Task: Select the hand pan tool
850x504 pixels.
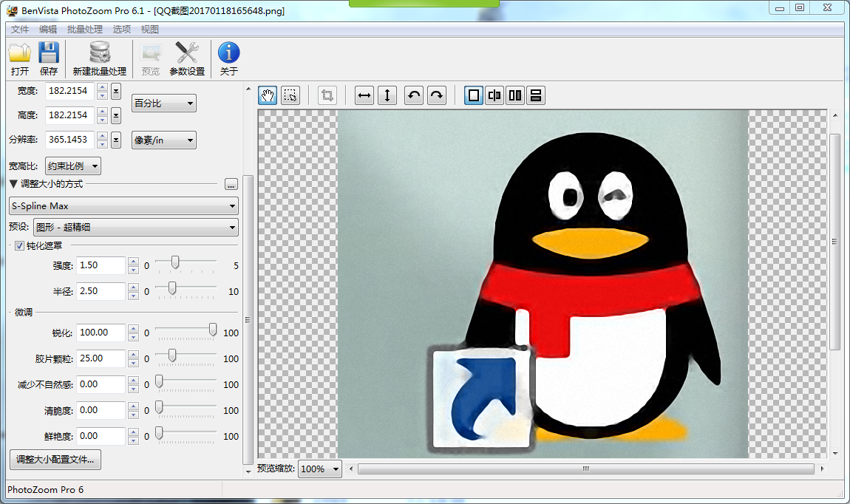Action: [x=268, y=96]
